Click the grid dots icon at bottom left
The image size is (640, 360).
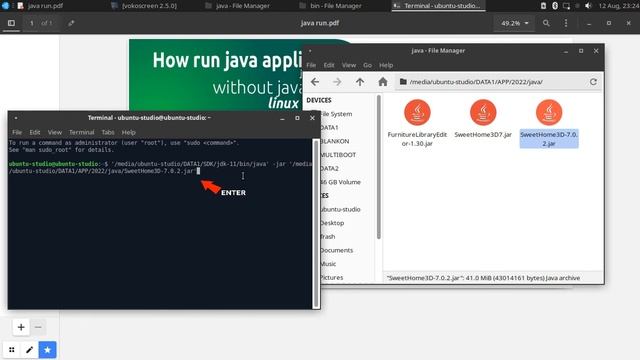point(12,350)
